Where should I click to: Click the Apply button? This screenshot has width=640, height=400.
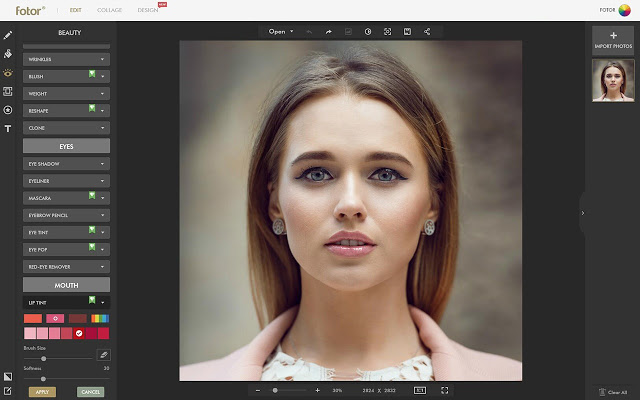(42, 392)
